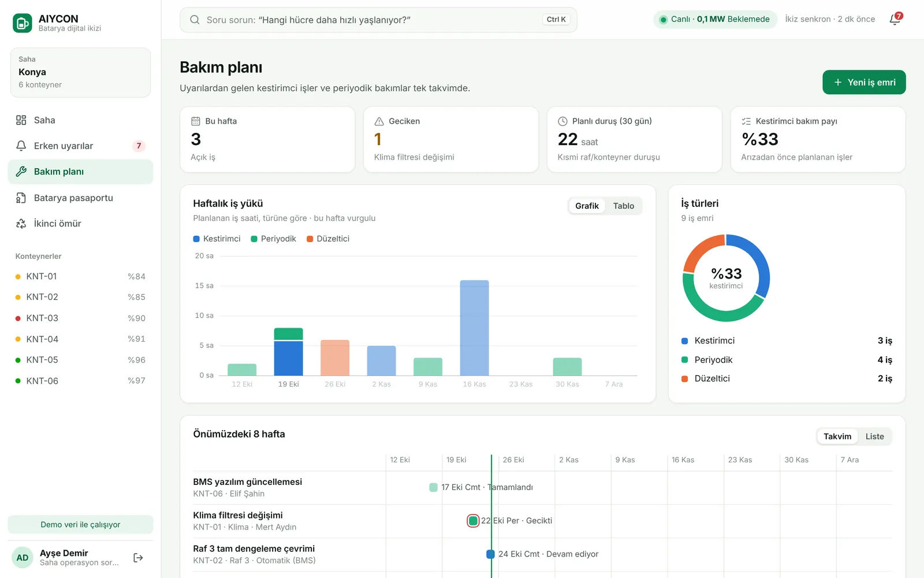The image size is (924, 578).
Task: Open the KNT-01 container entry
Action: click(x=80, y=276)
